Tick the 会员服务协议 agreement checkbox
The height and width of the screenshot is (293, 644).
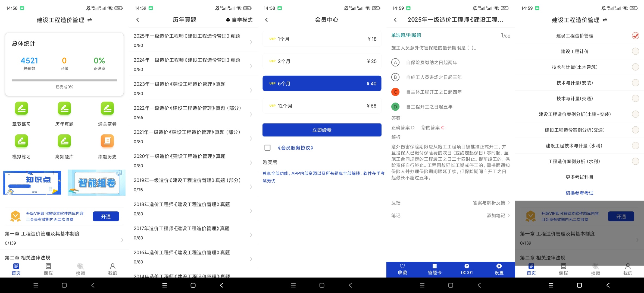pyautogui.click(x=267, y=148)
